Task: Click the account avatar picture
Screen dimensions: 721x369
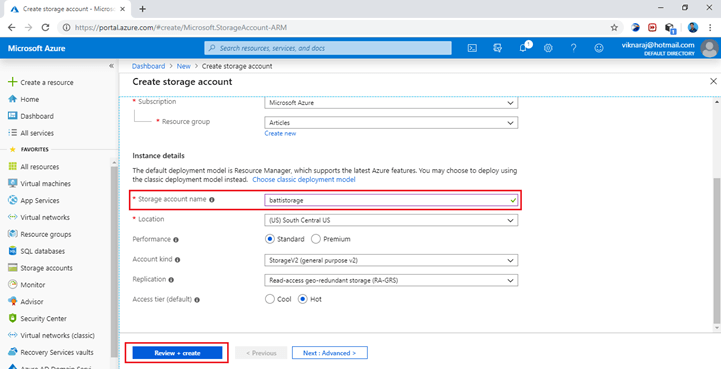Action: [710, 48]
